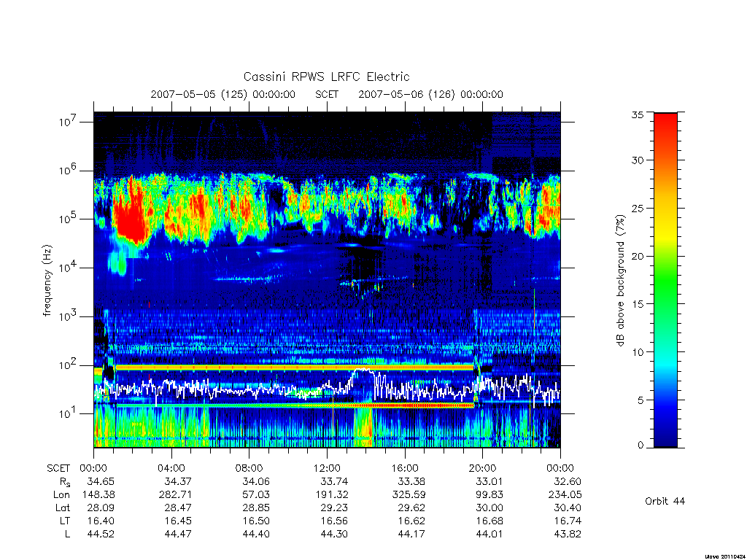
Task: Click the Rs value '34.65'
Action: point(101,481)
